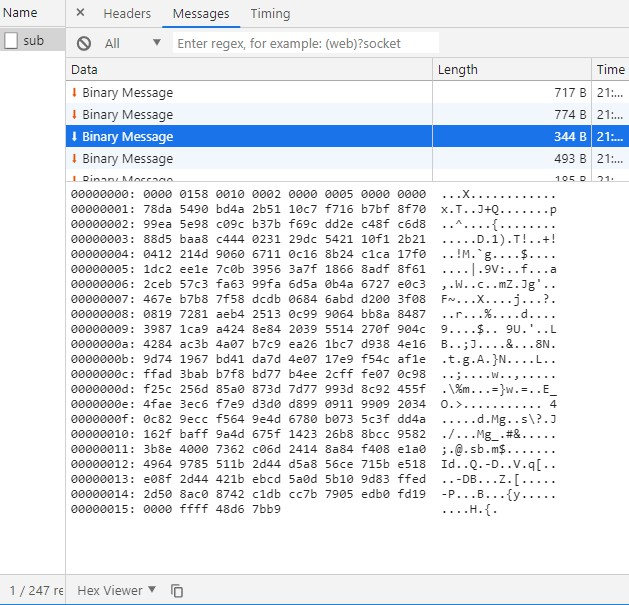Click the down arrow on the 774 B message
The image size is (629, 605).
tap(74, 115)
